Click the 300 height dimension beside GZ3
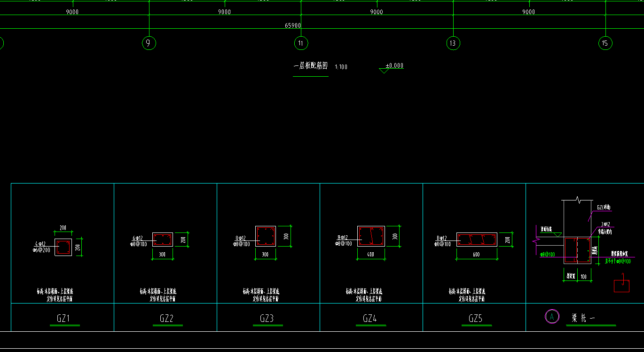The width and height of the screenshot is (644, 352). point(286,236)
